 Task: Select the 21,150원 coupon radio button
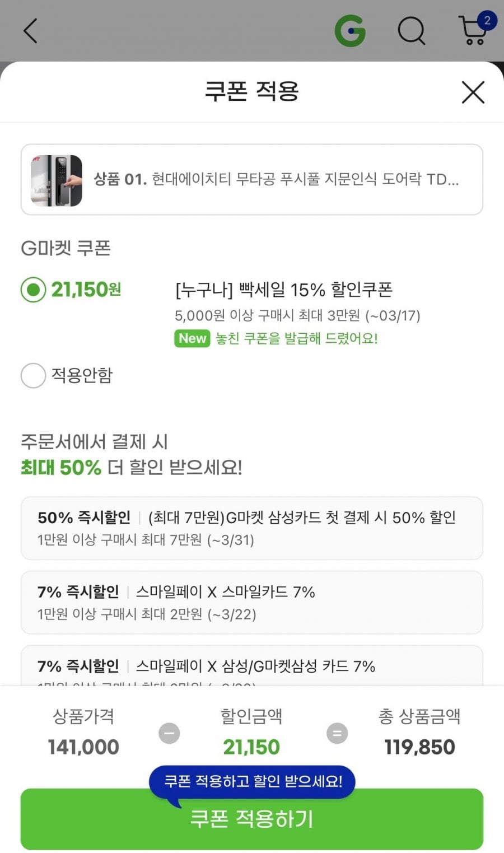point(33,290)
